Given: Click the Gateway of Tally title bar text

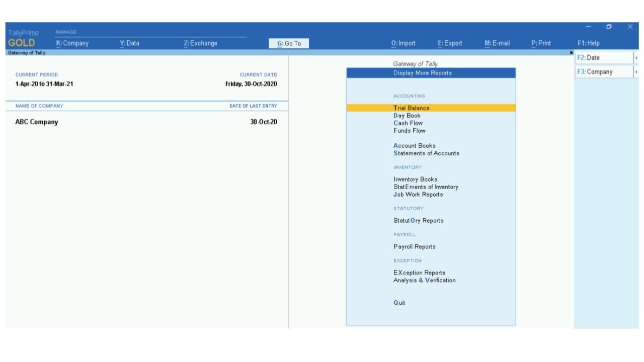Looking at the screenshot, I should (27, 53).
